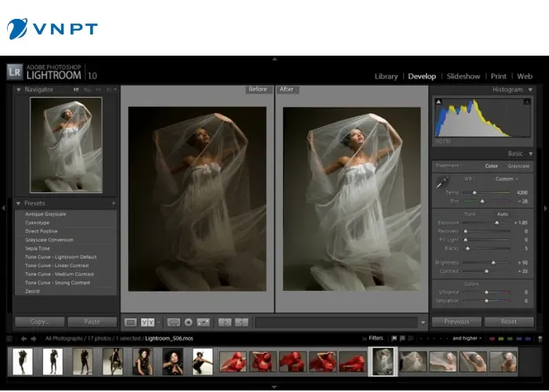The height and width of the screenshot is (392, 549).
Task: Open the YY compare view options arrow
Action: pos(158,322)
